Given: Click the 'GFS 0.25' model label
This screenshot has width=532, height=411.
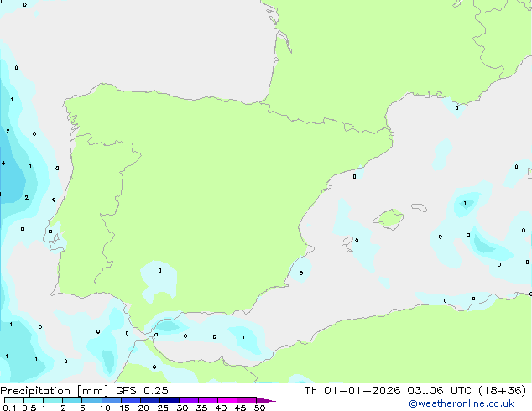Looking at the screenshot, I should point(142,391).
